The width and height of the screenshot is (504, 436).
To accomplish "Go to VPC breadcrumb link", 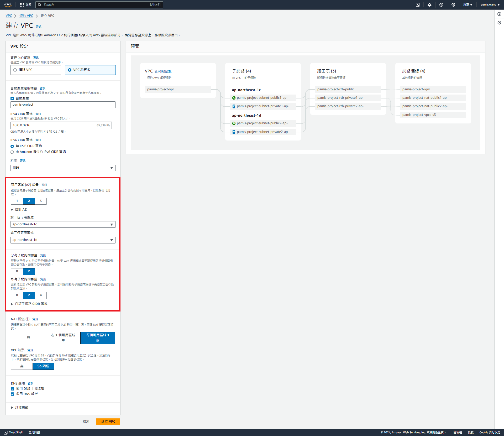I will click(9, 16).
